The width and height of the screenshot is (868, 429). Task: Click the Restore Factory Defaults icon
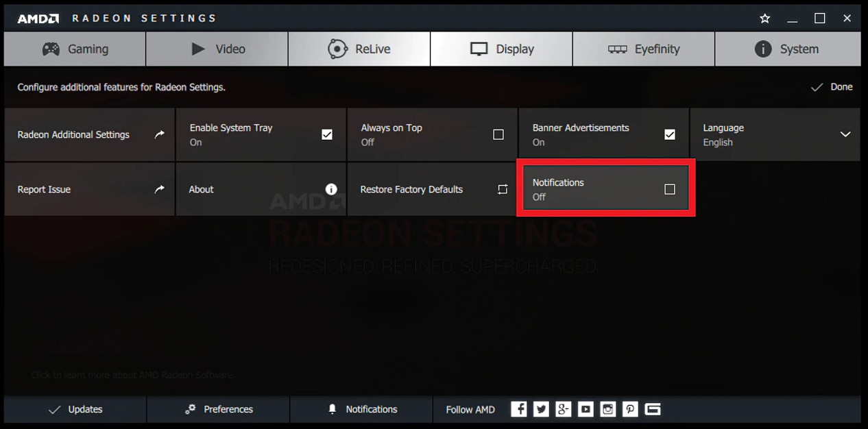(503, 189)
